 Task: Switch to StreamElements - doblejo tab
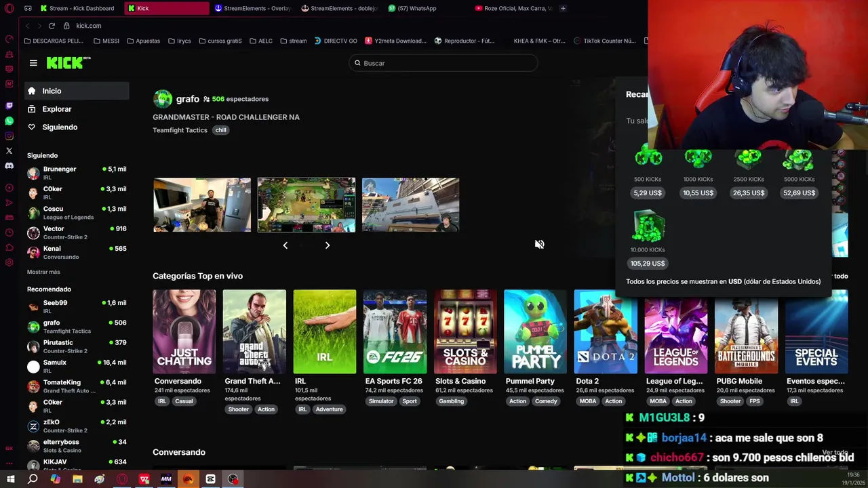(339, 8)
